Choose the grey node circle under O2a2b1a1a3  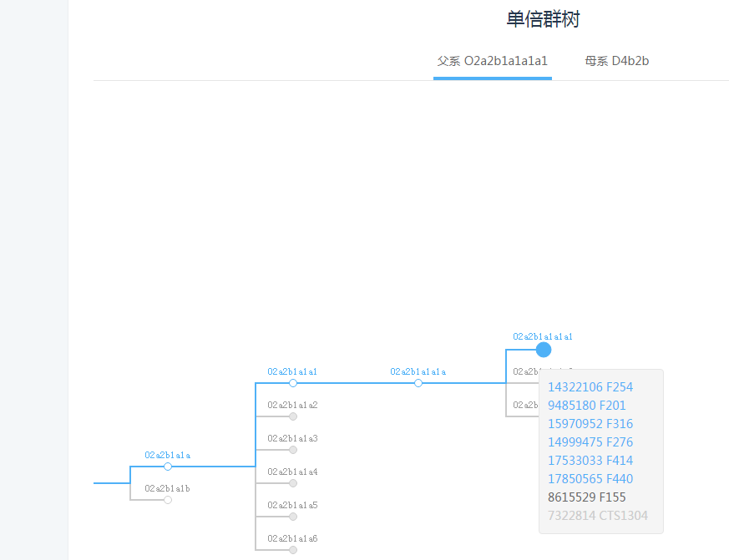tap(293, 450)
